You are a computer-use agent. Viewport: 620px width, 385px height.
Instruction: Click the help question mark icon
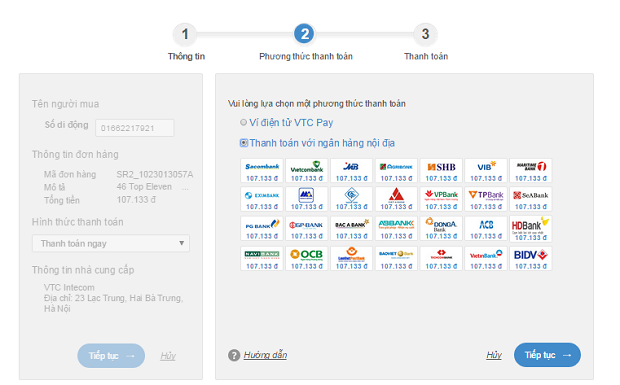234,355
